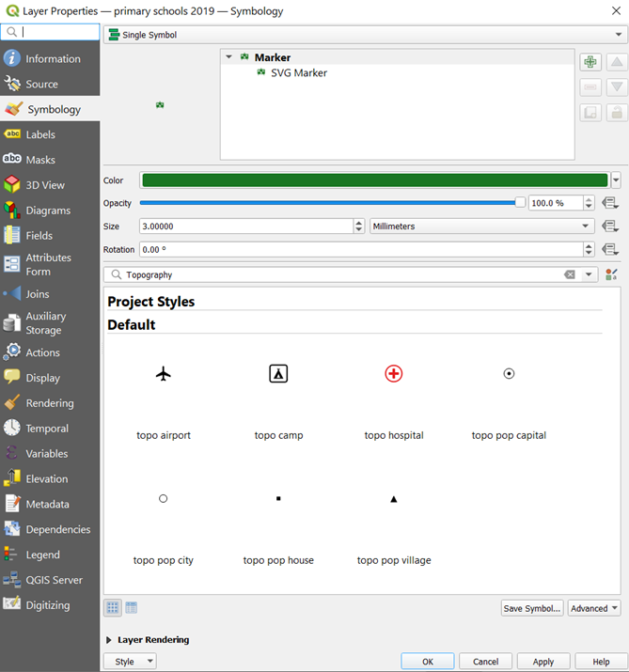Choose the topo hospital red cross symbol

pos(393,374)
